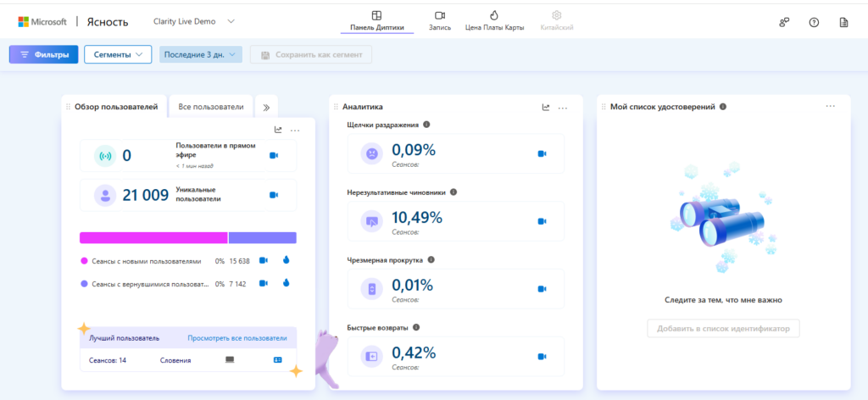This screenshot has width=868, height=400.
Task: Grab the drag handle of Мой список удостоверений card
Action: [x=604, y=107]
